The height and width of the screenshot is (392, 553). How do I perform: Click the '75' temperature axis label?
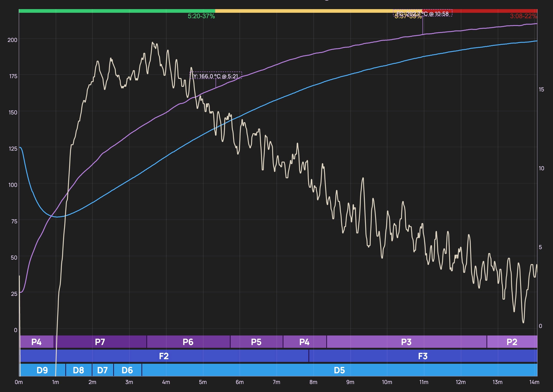coord(14,221)
